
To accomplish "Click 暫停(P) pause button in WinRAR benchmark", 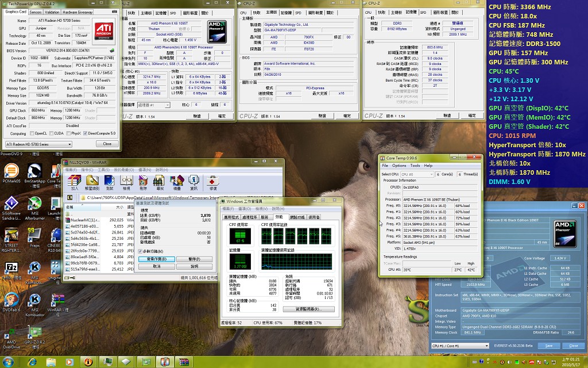I will (194, 259).
